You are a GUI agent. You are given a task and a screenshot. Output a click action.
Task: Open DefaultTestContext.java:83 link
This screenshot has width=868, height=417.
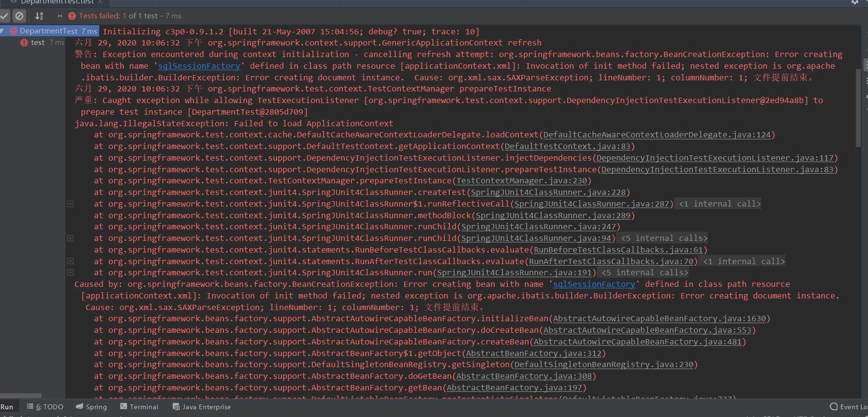(567, 146)
